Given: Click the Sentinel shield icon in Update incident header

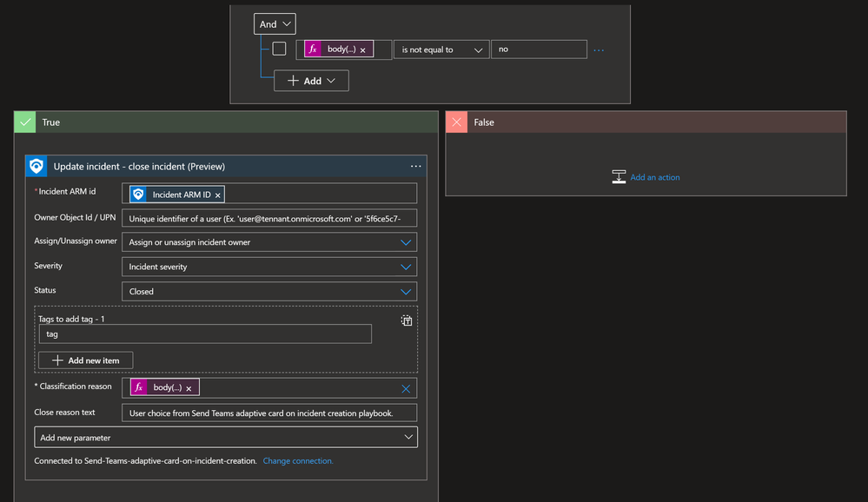Looking at the screenshot, I should (x=36, y=166).
